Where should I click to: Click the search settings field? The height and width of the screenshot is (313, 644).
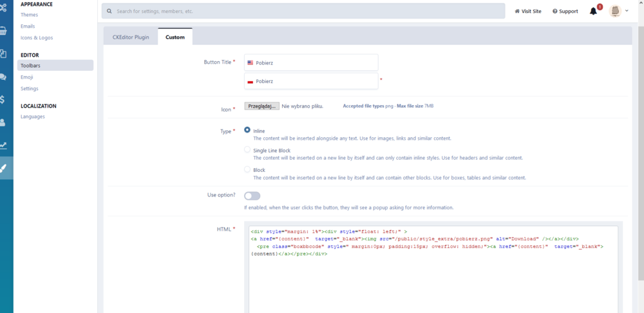(303, 11)
